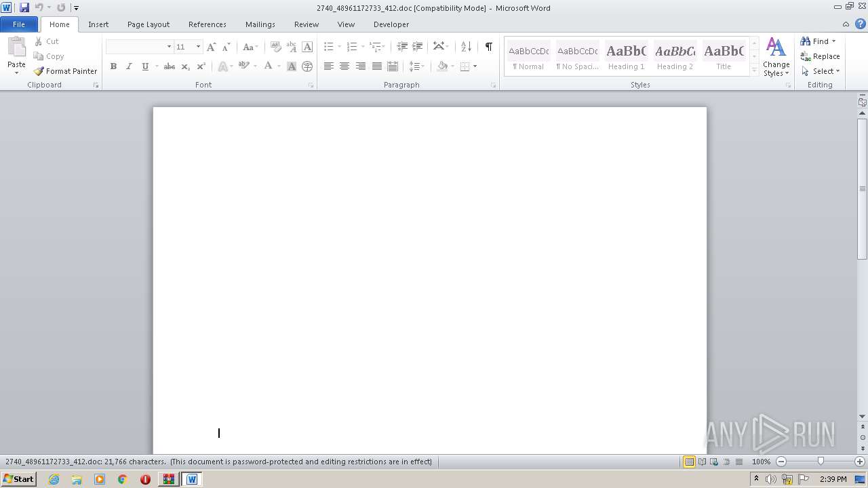The width and height of the screenshot is (868, 488).
Task: Click the Zoom In plus button
Action: pyautogui.click(x=860, y=462)
